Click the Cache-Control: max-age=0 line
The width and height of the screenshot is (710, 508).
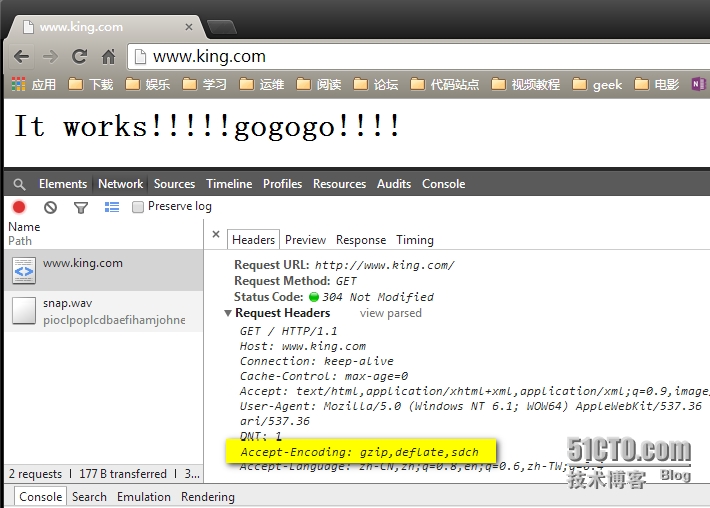tap(324, 376)
